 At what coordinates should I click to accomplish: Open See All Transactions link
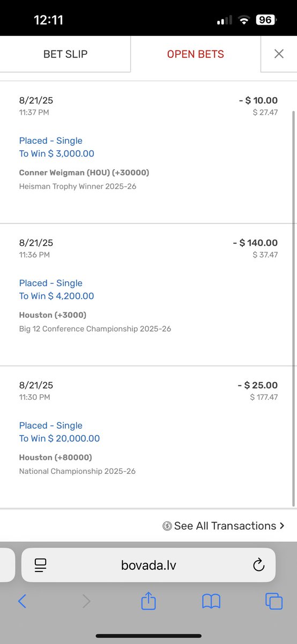[x=224, y=526]
